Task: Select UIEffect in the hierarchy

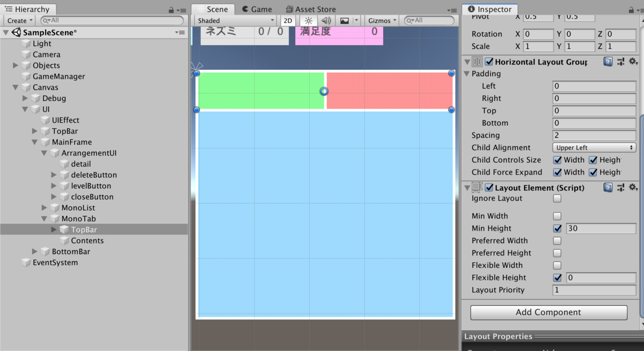Action: pyautogui.click(x=65, y=120)
